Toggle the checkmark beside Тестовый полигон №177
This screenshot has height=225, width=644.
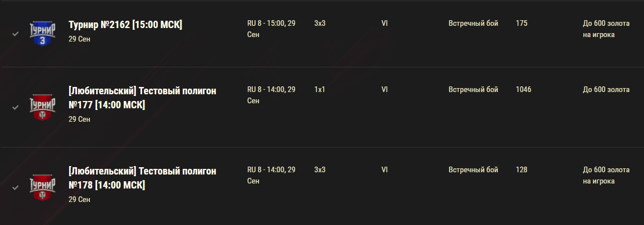pyautogui.click(x=15, y=107)
